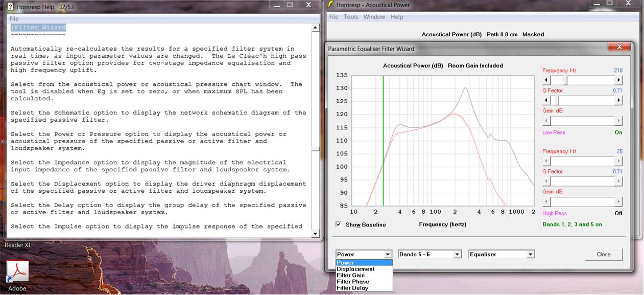Click the Low Pass Gain dB slider
The image size is (644, 295).
[x=582, y=121]
